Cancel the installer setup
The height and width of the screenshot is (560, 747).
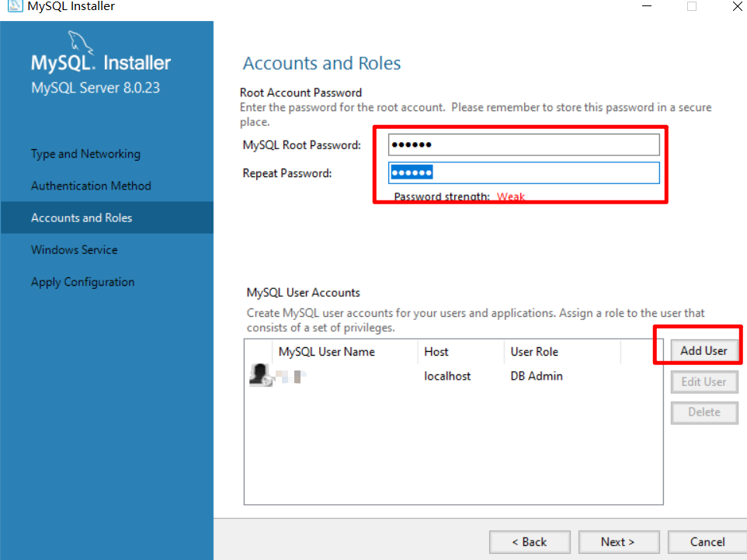[x=707, y=542]
